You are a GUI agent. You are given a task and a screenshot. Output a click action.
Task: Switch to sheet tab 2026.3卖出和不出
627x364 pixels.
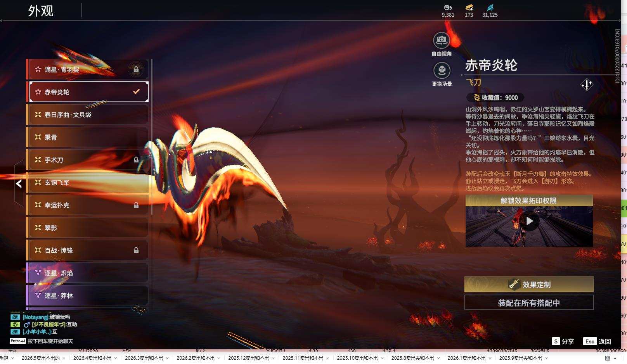pyautogui.click(x=144, y=358)
